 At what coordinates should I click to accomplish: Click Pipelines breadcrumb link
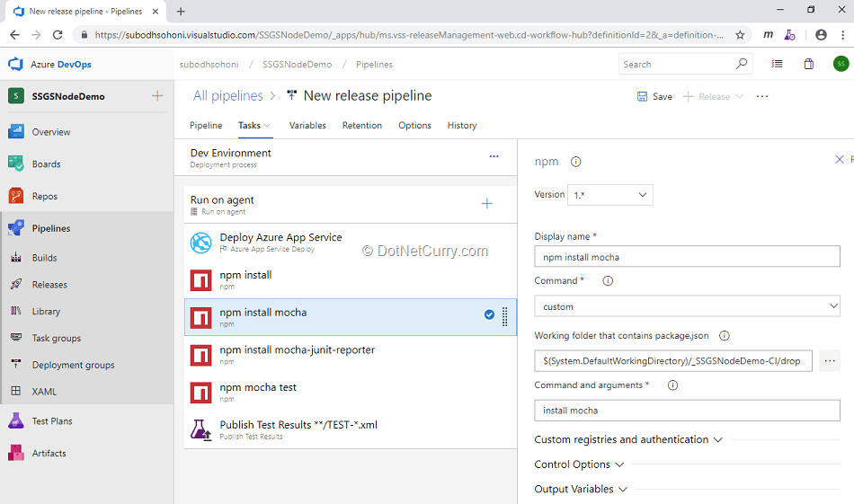click(x=374, y=64)
